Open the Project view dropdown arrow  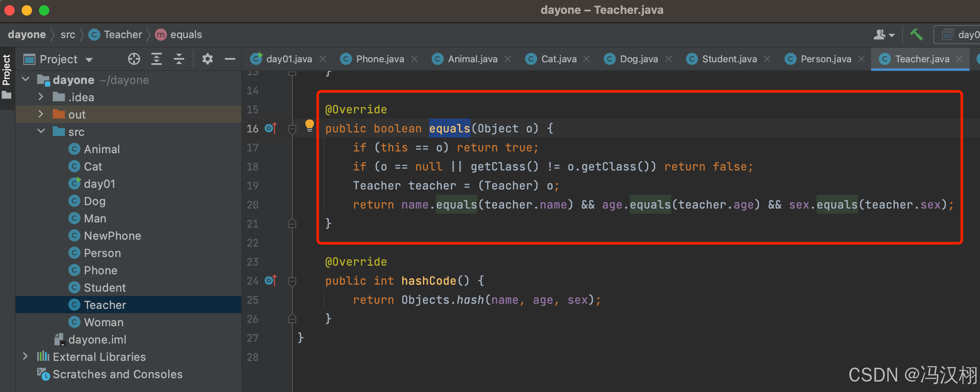tap(89, 60)
